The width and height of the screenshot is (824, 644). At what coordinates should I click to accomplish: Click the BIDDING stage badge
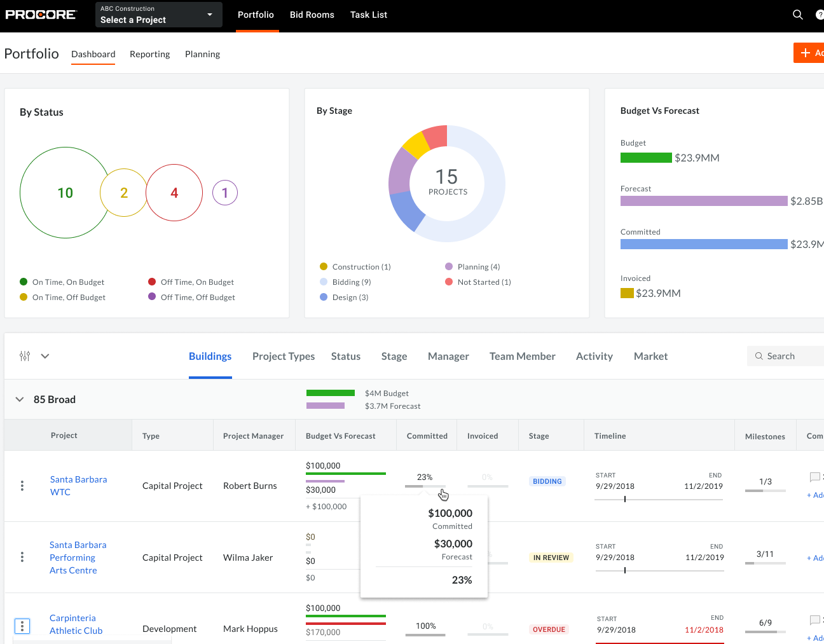(547, 481)
